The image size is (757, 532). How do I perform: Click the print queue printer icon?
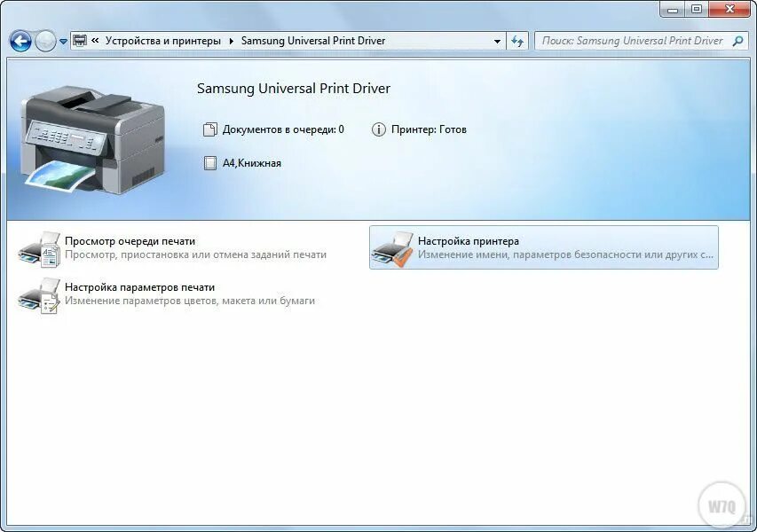tap(39, 249)
